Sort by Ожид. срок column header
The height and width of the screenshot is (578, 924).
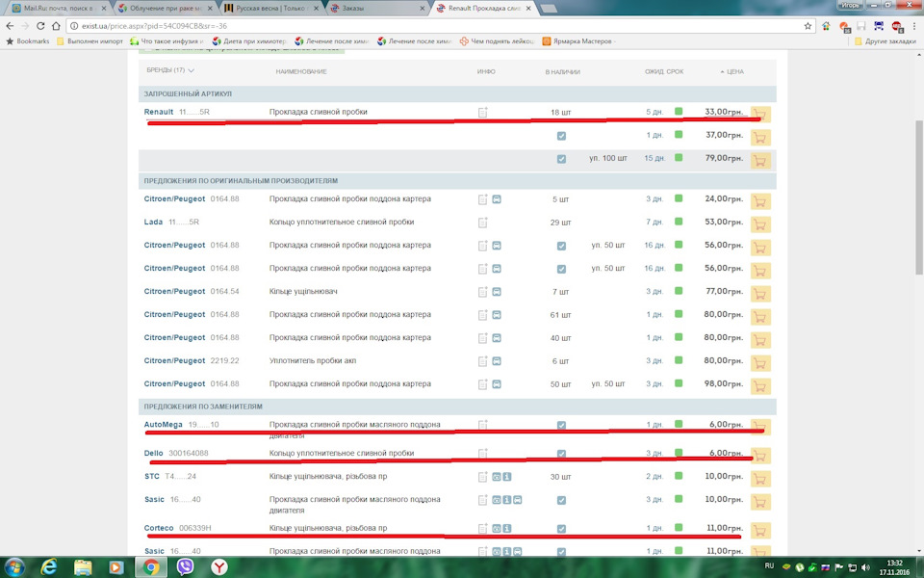pyautogui.click(x=664, y=71)
